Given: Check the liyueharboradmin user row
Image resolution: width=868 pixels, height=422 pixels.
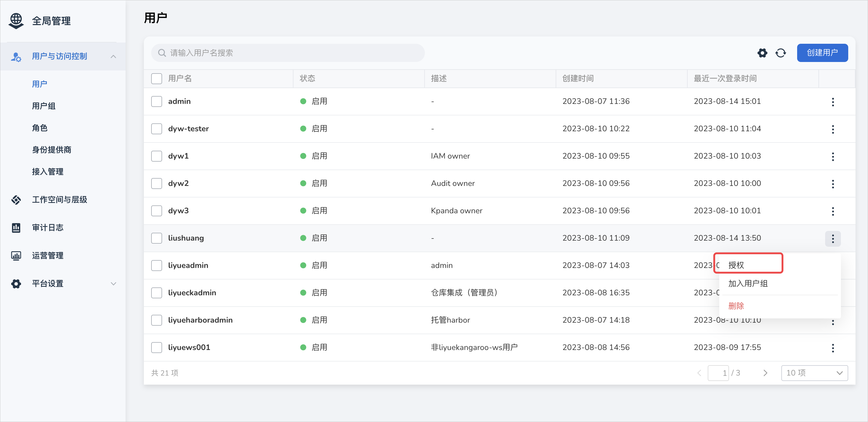Looking at the screenshot, I should 156,320.
